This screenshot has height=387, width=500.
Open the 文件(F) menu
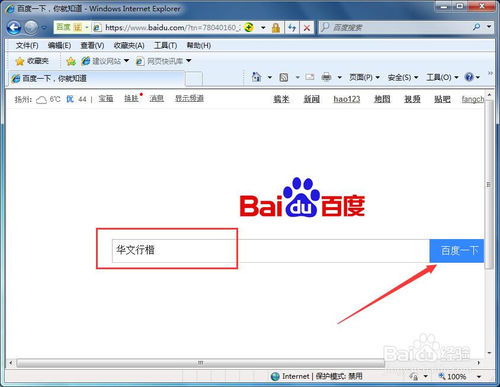[x=27, y=45]
